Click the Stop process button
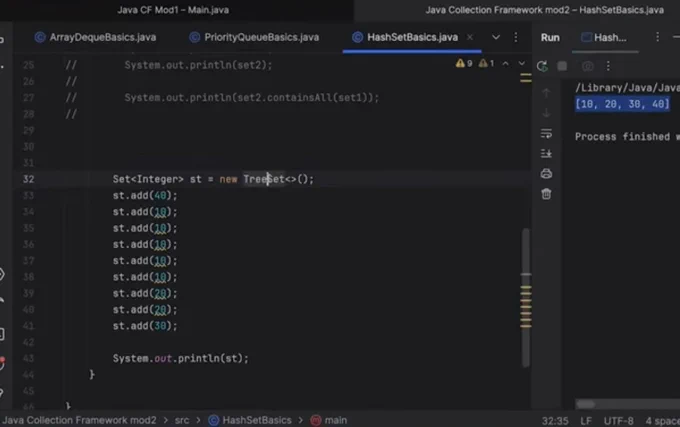 click(x=562, y=66)
